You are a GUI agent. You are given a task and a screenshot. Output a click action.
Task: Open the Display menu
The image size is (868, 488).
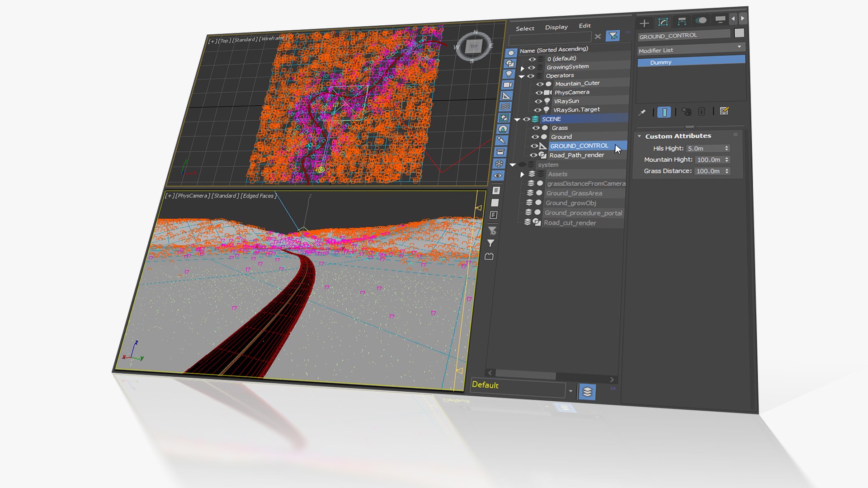point(557,27)
